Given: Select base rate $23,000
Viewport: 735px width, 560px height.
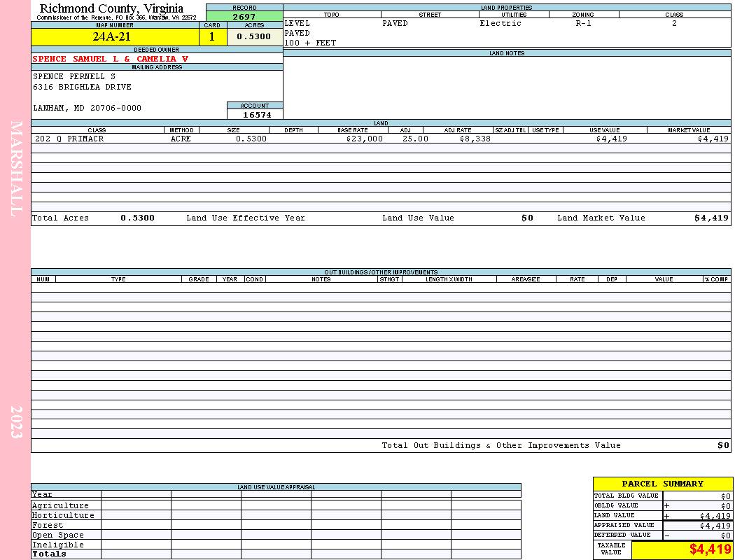Looking at the screenshot, I should coord(365,139).
